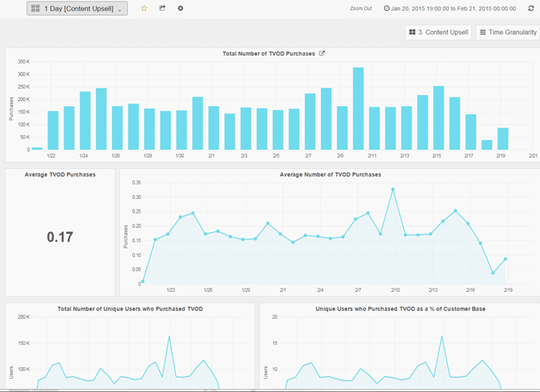Star this dashboard as a favorite
The height and width of the screenshot is (392, 540).
pyautogui.click(x=143, y=8)
